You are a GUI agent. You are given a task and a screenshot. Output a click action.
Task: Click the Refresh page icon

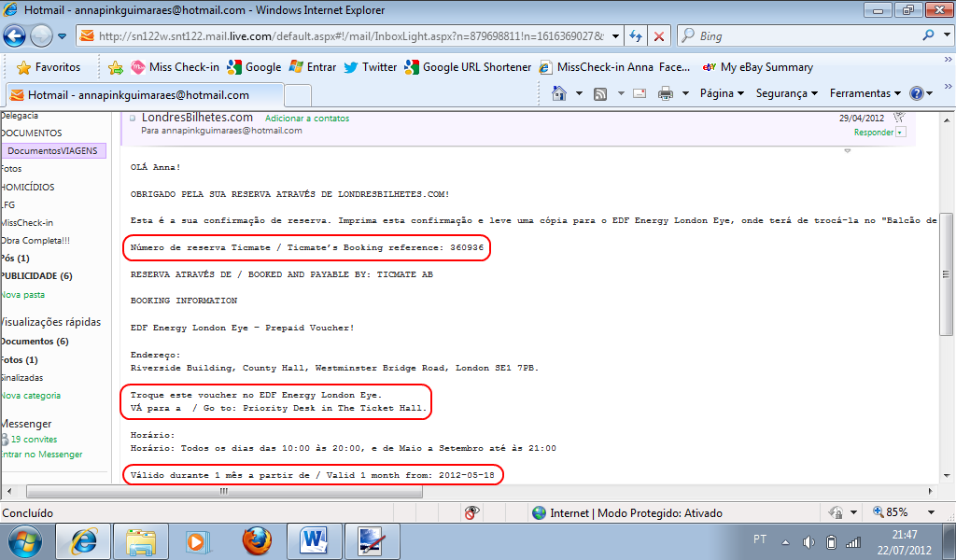click(635, 36)
